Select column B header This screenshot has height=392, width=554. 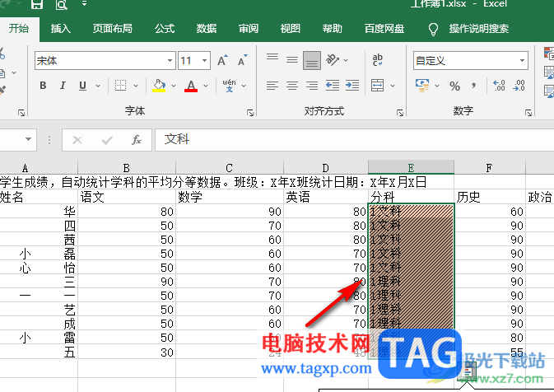tap(127, 167)
